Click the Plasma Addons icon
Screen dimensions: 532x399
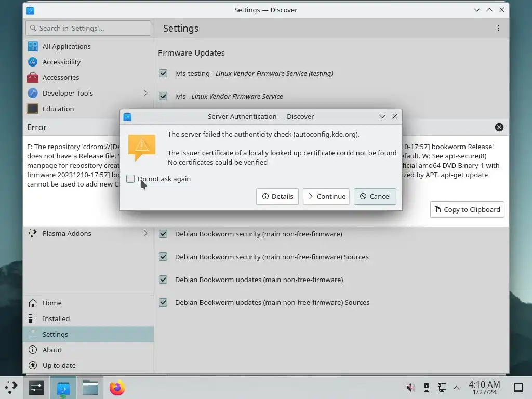33,233
